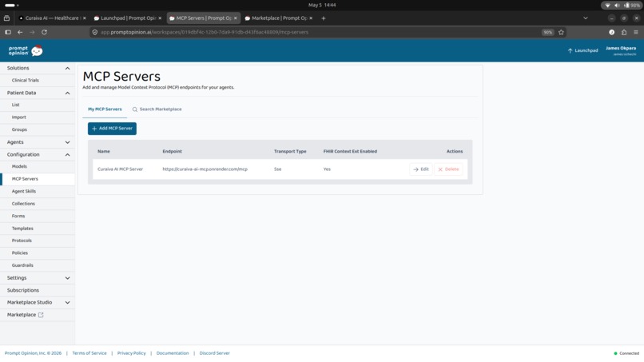This screenshot has width=644, height=362.
Task: Toggle the browser sidebar icon
Action: click(x=8, y=32)
